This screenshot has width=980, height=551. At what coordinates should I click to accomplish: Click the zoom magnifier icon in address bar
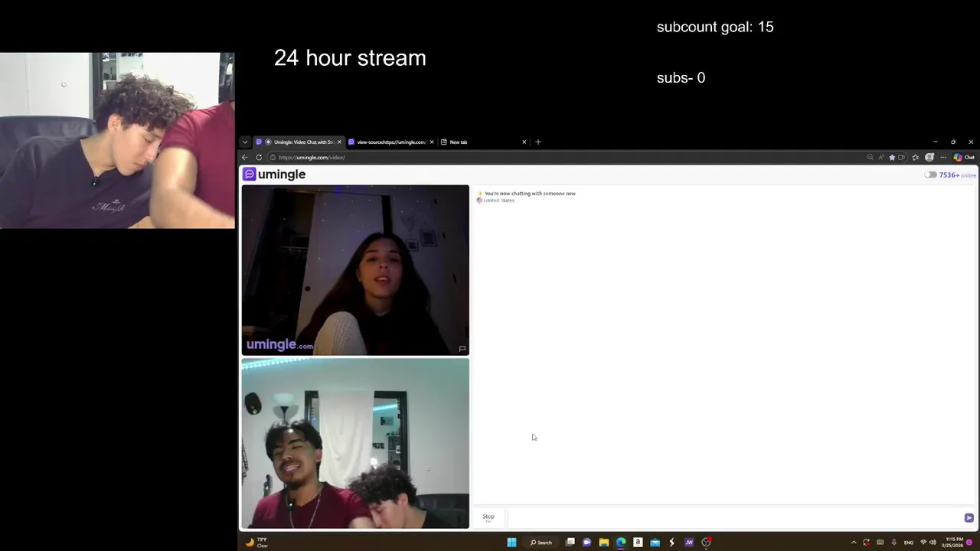pos(870,157)
